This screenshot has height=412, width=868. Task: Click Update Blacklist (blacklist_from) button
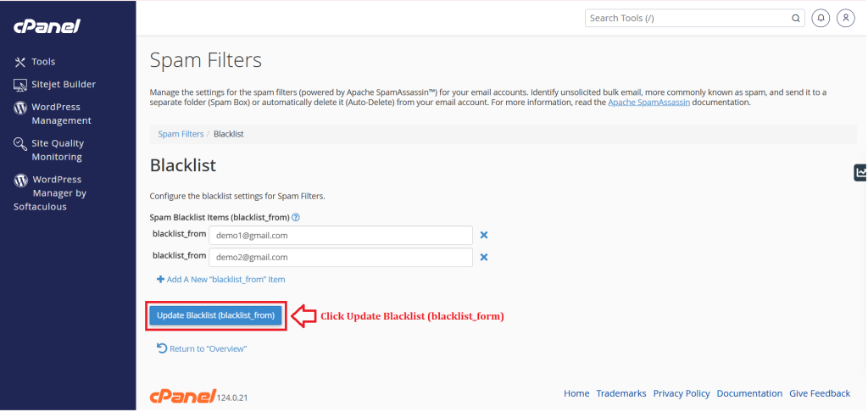coord(216,315)
